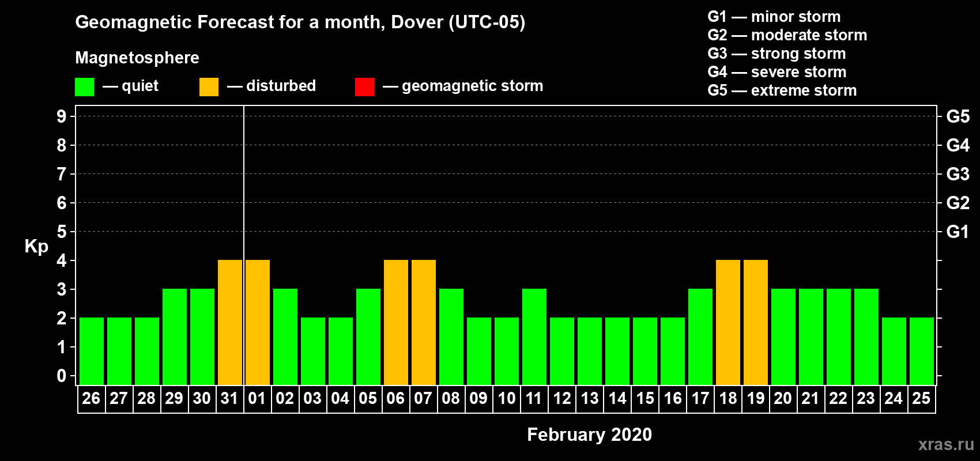Screen dimensions: 980x461
Task: Select the orange bar for day 31
Action: [230, 322]
